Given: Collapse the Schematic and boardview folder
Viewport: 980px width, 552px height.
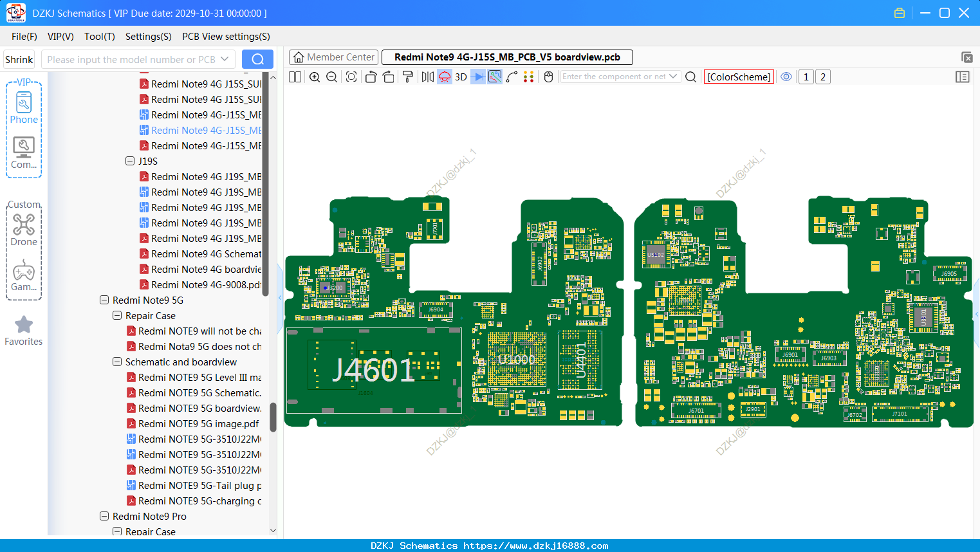Looking at the screenshot, I should tap(117, 362).
